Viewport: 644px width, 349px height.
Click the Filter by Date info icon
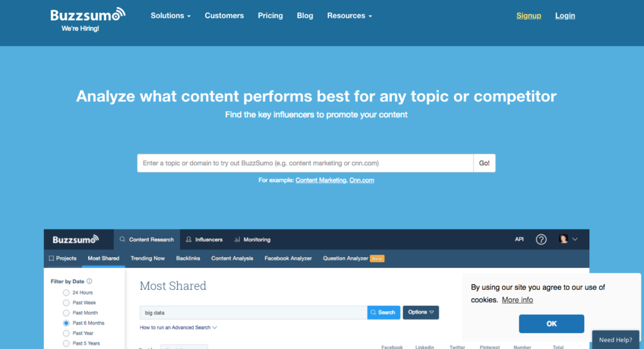pyautogui.click(x=89, y=281)
